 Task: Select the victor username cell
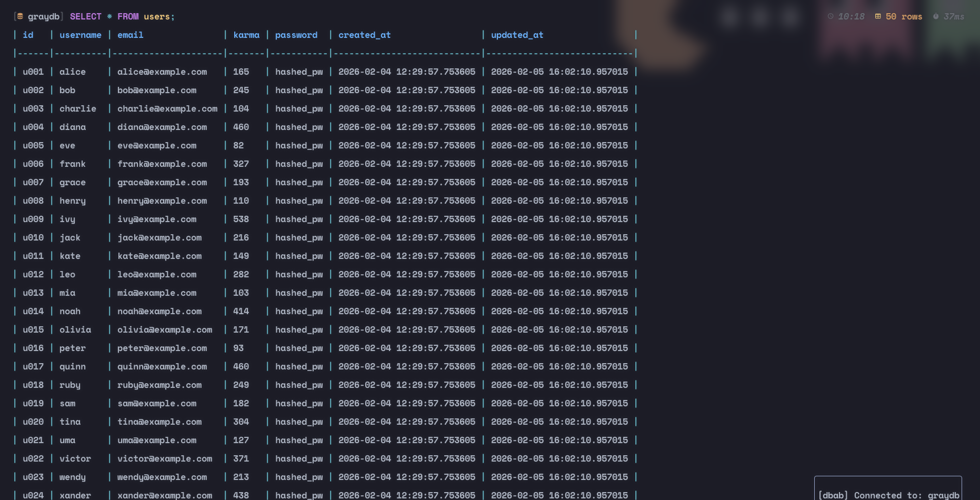click(x=75, y=458)
